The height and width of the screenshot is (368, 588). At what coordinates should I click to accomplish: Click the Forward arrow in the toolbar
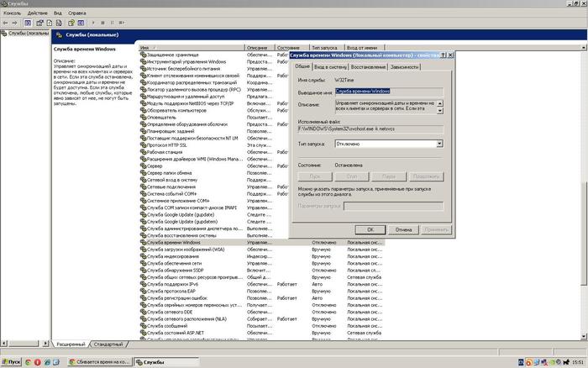click(x=14, y=23)
